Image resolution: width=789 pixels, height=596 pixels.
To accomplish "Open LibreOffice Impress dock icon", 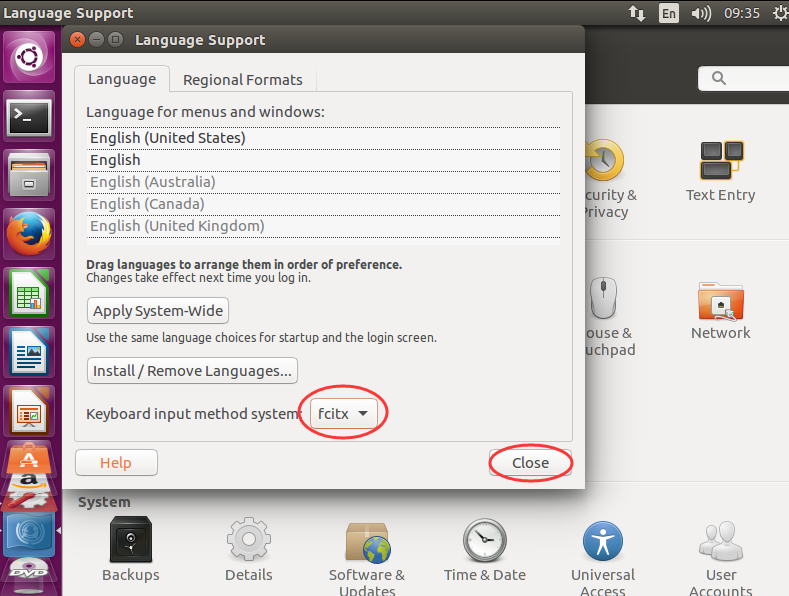I will pos(29,411).
